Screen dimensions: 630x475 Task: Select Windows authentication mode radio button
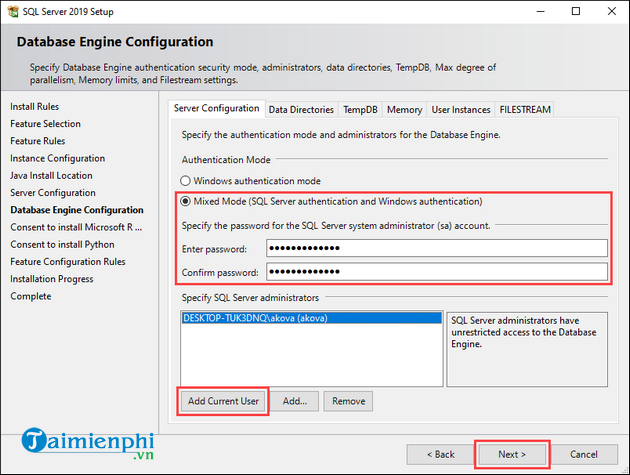185,181
